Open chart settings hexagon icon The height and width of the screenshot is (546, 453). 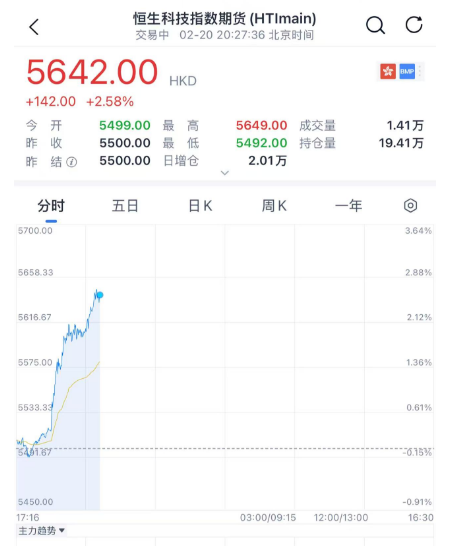(411, 205)
